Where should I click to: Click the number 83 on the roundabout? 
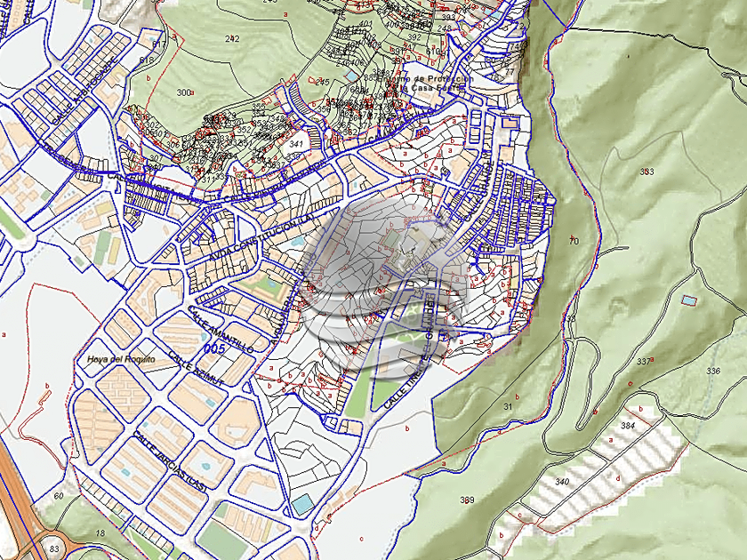(54, 549)
